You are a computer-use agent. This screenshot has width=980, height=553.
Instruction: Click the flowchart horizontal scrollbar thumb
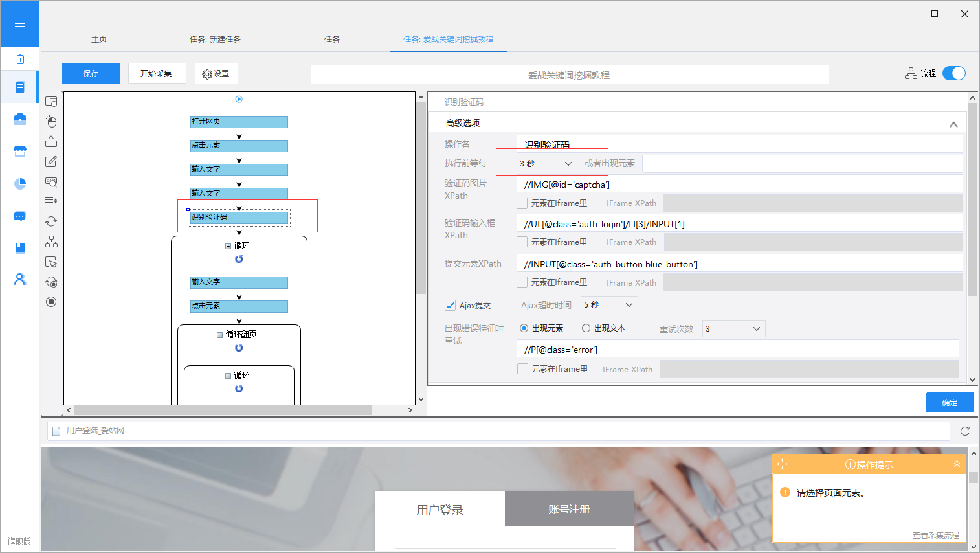pyautogui.click(x=223, y=411)
